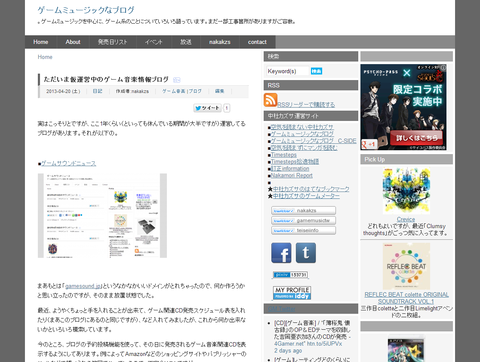Click the small icon beside the post title
This screenshot has height=362, width=480.
pyautogui.click(x=177, y=80)
